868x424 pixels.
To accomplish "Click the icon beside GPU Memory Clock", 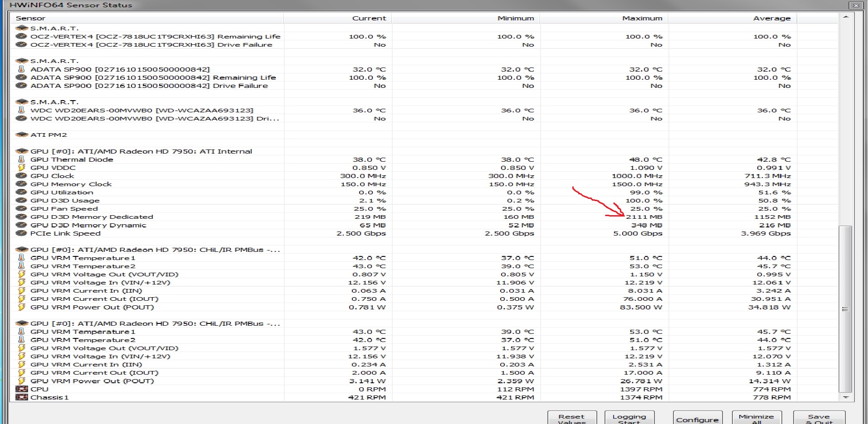I will [x=21, y=184].
